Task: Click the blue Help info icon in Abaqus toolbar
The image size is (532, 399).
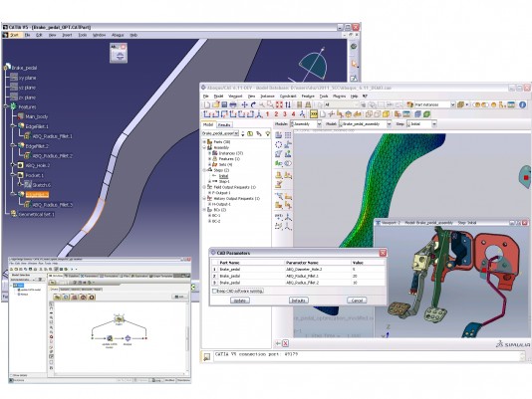Action: click(x=522, y=104)
